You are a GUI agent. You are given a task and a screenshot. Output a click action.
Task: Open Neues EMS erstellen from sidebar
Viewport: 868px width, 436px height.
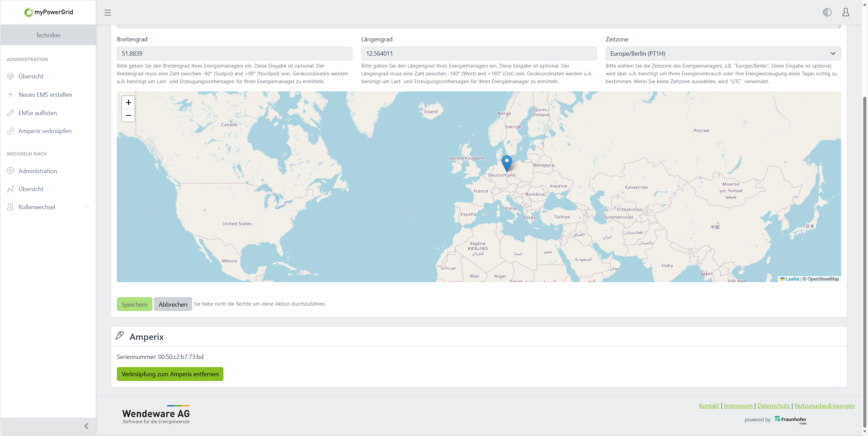coord(45,95)
